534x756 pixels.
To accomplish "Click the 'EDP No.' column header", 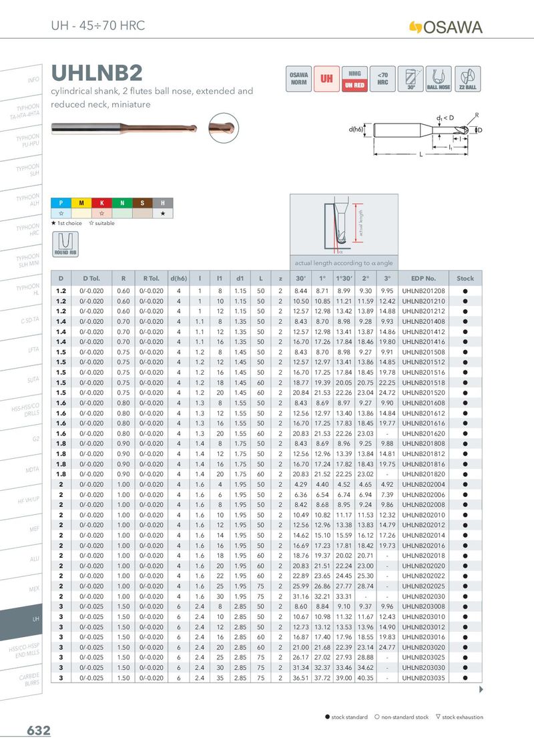I will coord(424,278).
